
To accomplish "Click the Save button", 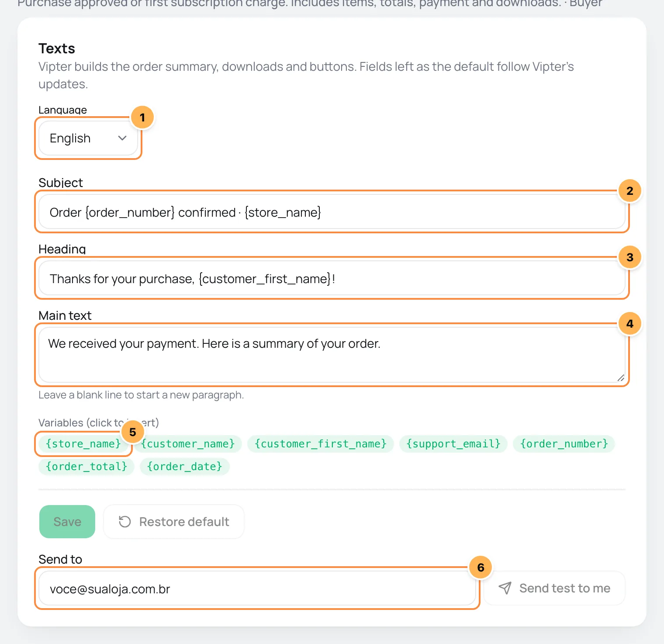I will 67,522.
